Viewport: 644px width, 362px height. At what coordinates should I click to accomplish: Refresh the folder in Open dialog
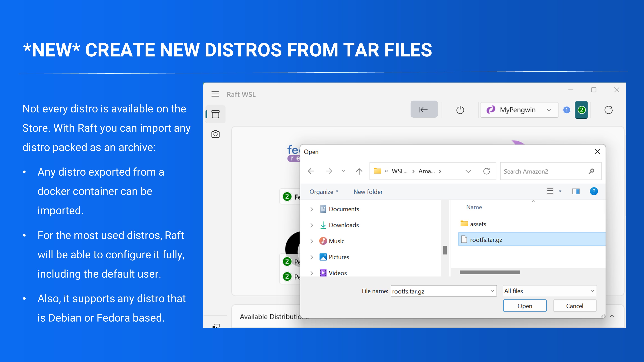(x=487, y=171)
